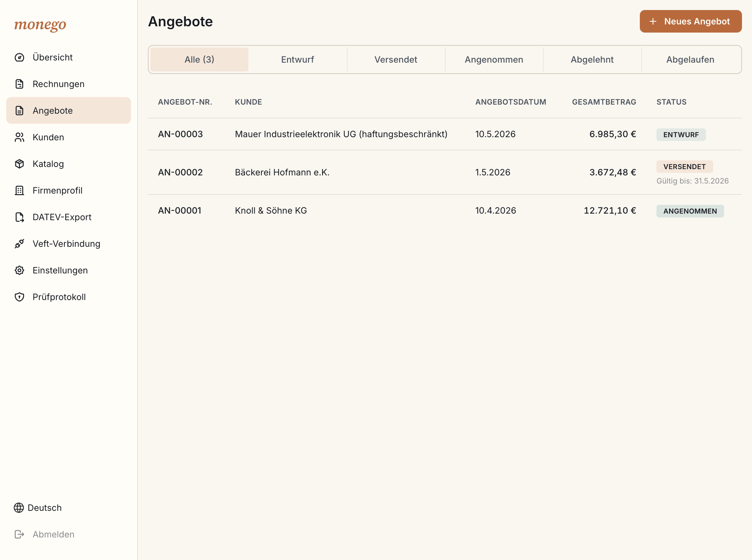The height and width of the screenshot is (560, 752).
Task: Click the date 1.5.2026
Action: [493, 173]
